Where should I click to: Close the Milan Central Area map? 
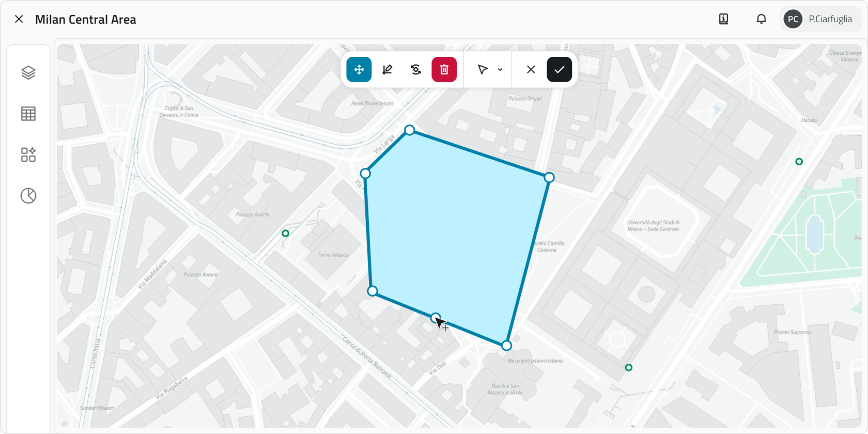tap(19, 19)
